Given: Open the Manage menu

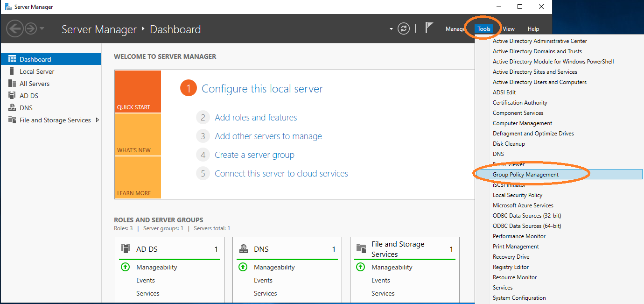Looking at the screenshot, I should tap(455, 28).
